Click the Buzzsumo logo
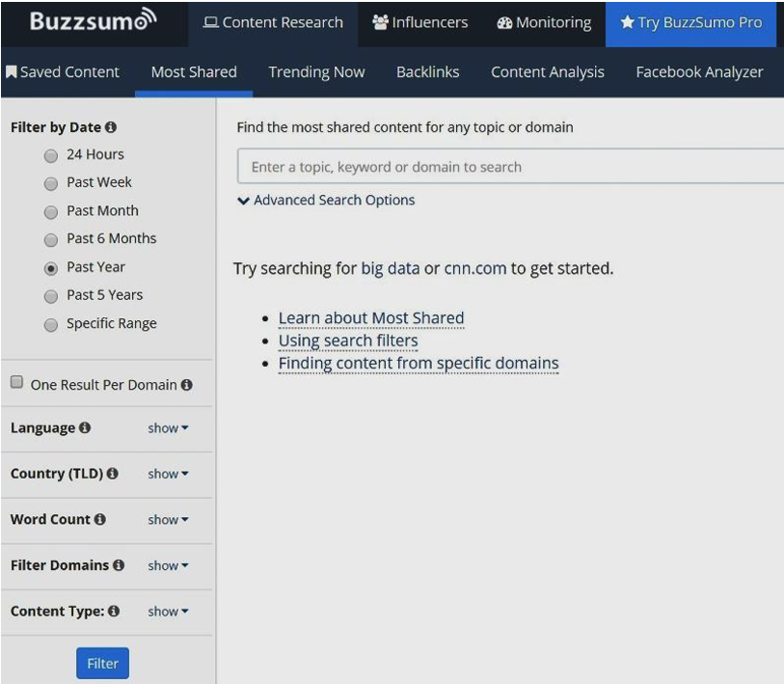The width and height of the screenshot is (784, 684). coord(93,20)
